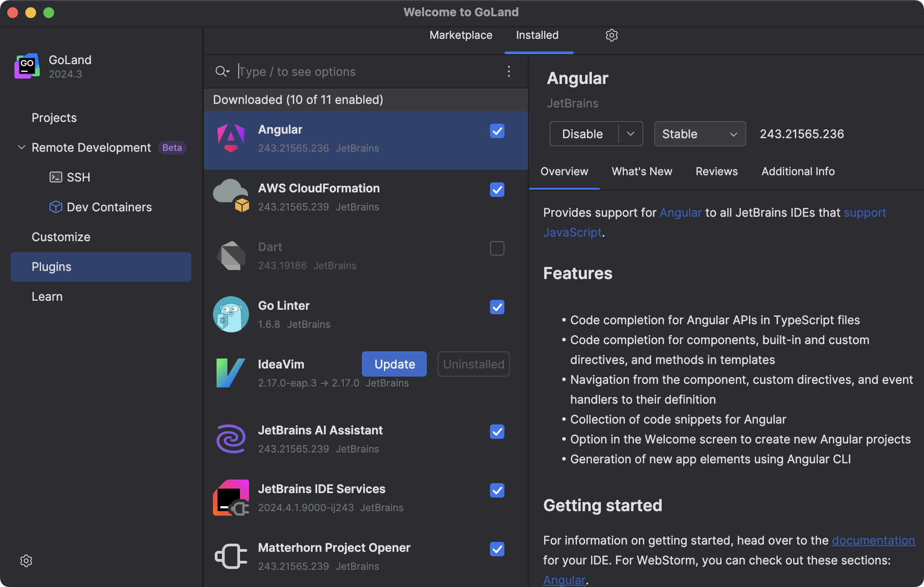
Task: Expand the arrow next to Disable button
Action: [x=631, y=134]
